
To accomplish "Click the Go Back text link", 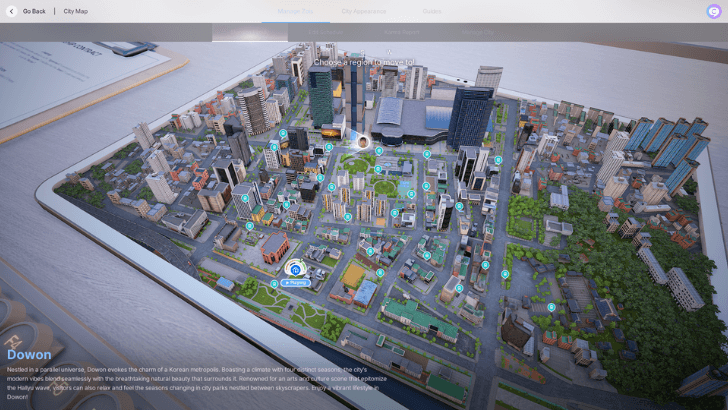I will pos(34,11).
